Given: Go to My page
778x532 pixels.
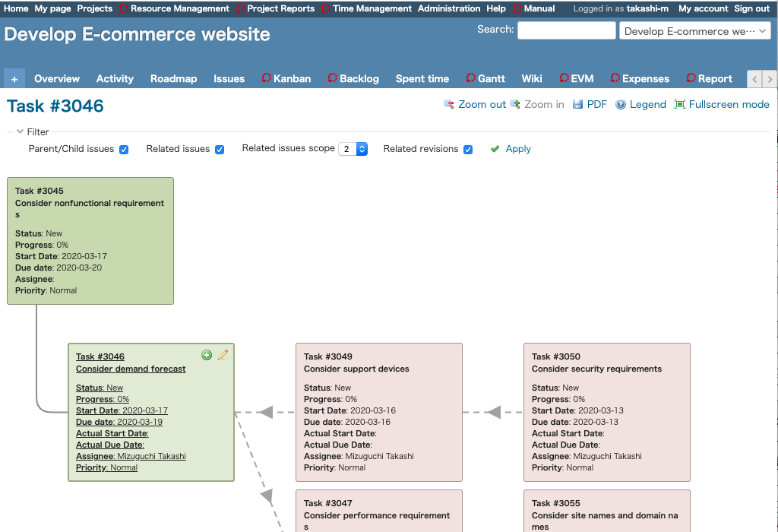Looking at the screenshot, I should pyautogui.click(x=52, y=9).
